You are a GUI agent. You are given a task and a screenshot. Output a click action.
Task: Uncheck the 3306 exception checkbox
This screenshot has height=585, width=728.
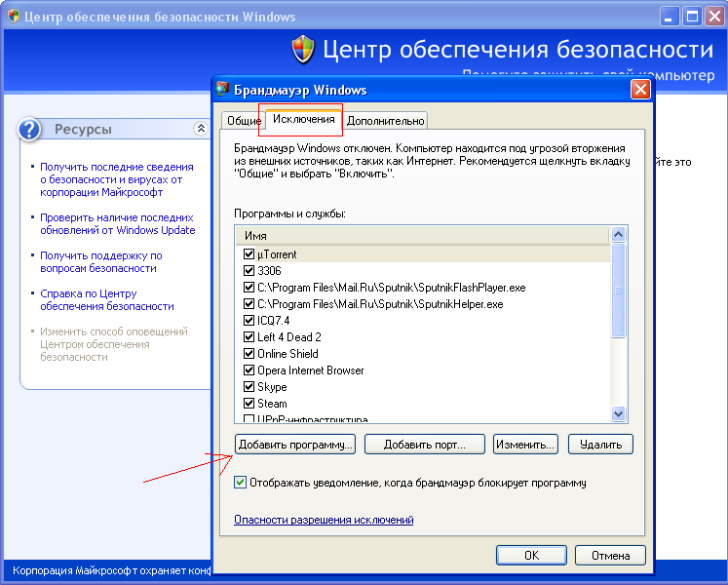point(249,270)
